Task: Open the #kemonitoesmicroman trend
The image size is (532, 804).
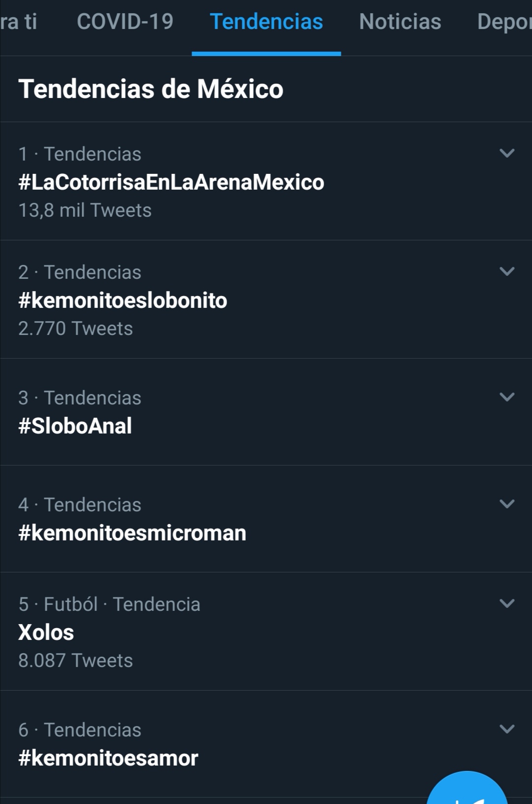Action: [132, 533]
